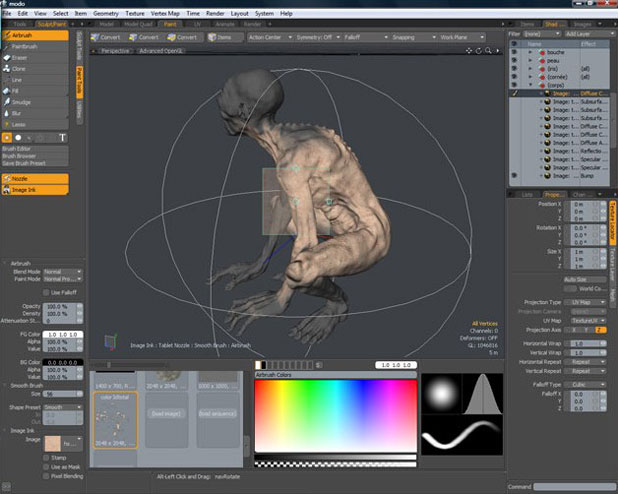Check the Use as Mask option

pos(45,467)
